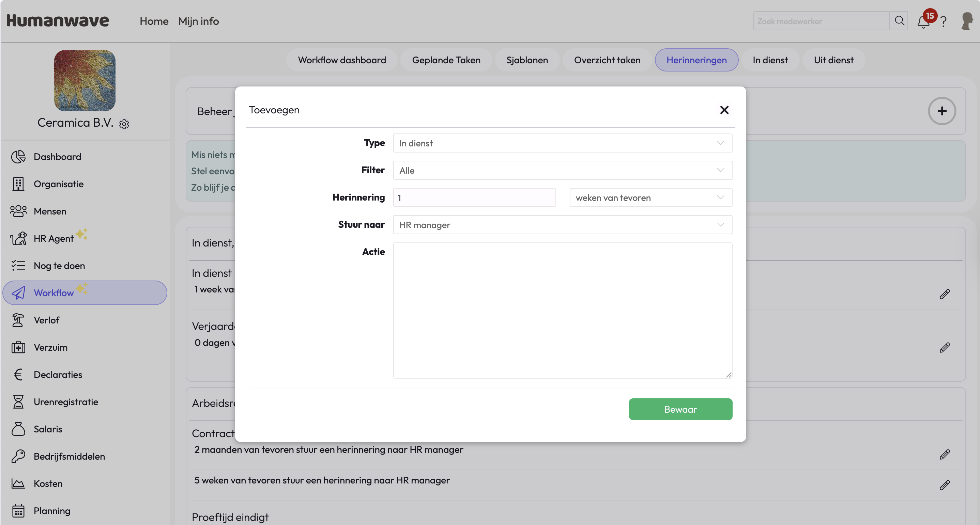Image resolution: width=980 pixels, height=525 pixels.
Task: Edit the 5 weken van tevoren reminder
Action: click(944, 485)
